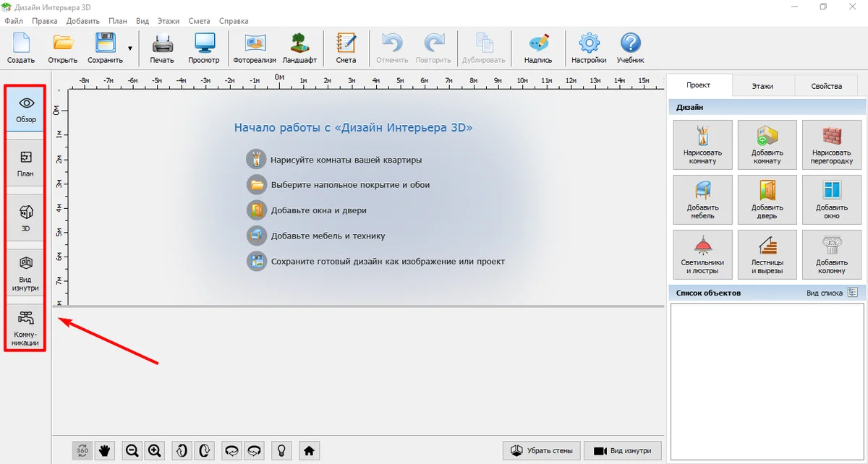Screen dimensions: 868x464
Task: Open the Смета menu
Action: tap(199, 21)
